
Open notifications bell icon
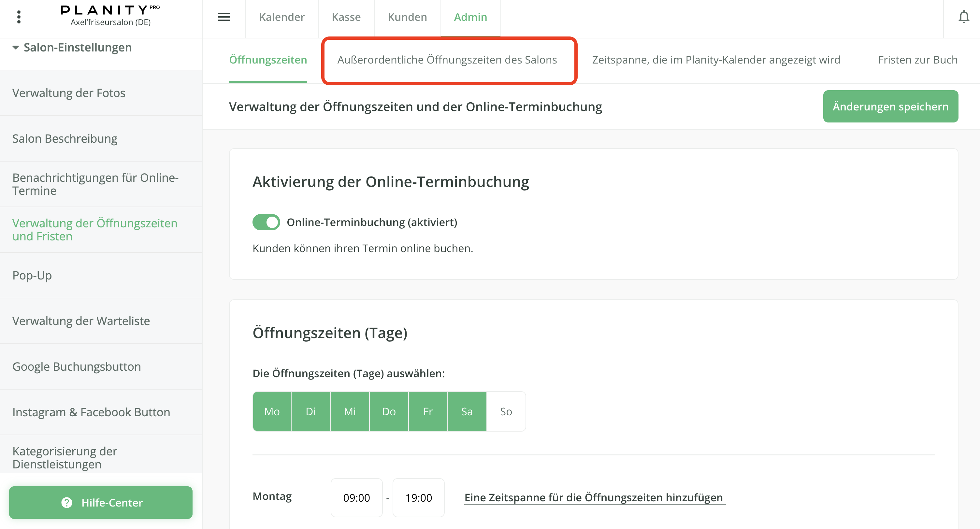[x=963, y=17]
